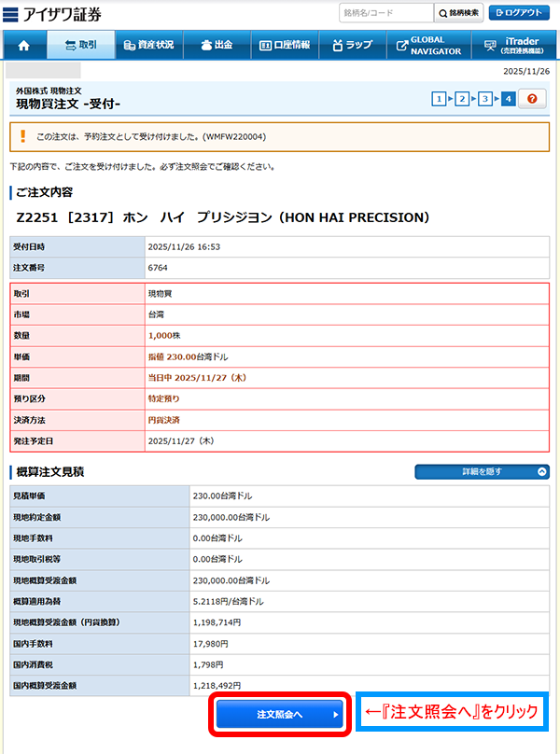Click the ログアウト button

[519, 13]
